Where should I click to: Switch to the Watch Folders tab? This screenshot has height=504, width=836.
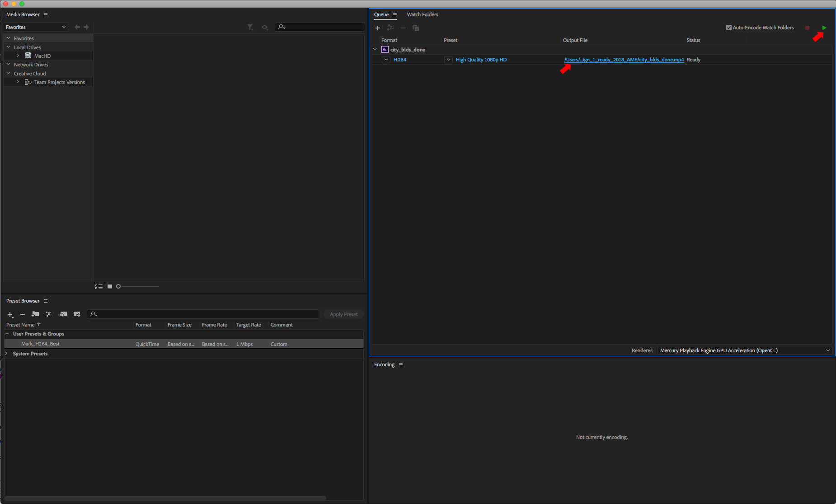coord(423,15)
